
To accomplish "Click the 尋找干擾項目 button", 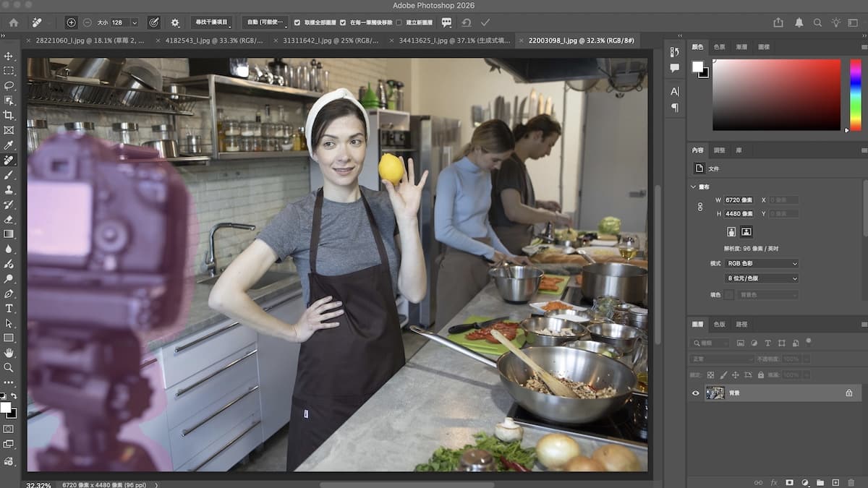I will pyautogui.click(x=210, y=22).
